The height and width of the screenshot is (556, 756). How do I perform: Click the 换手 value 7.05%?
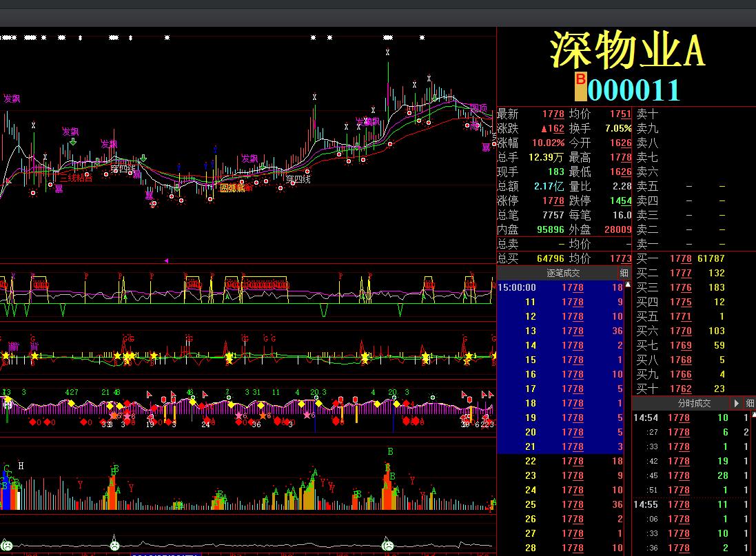(618, 129)
